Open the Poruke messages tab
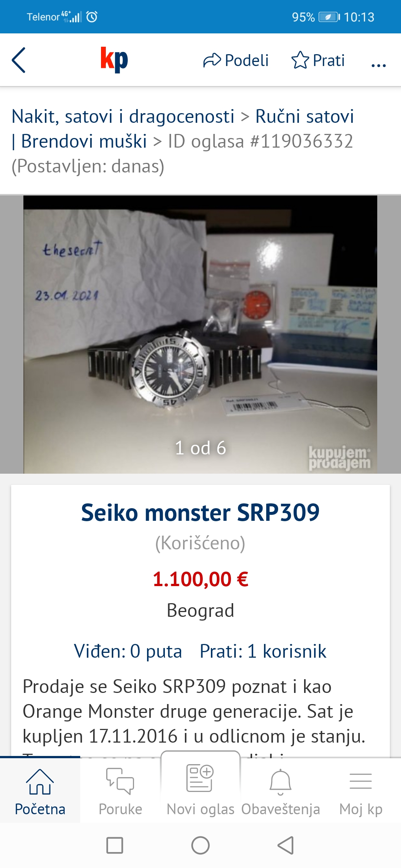This screenshot has height=868, width=401. pyautogui.click(x=120, y=791)
